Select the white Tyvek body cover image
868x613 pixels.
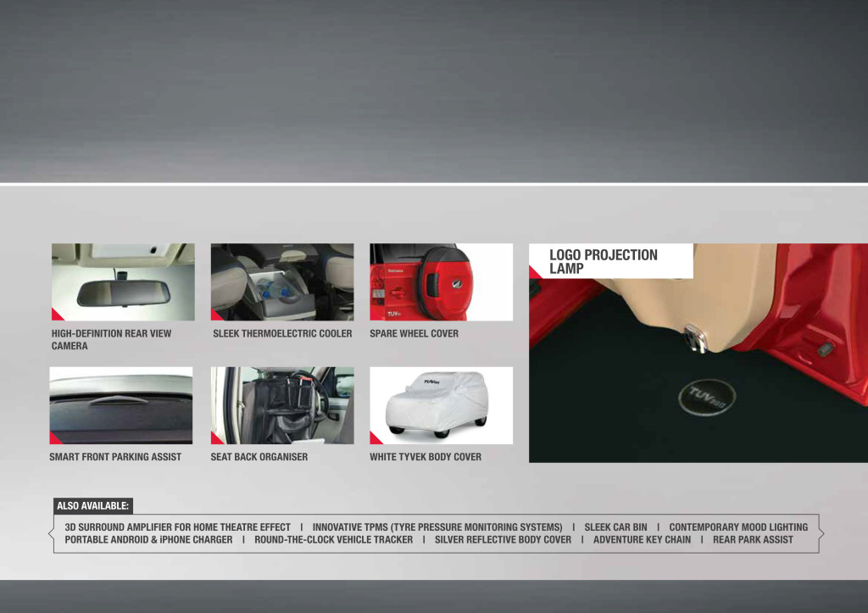[441, 405]
